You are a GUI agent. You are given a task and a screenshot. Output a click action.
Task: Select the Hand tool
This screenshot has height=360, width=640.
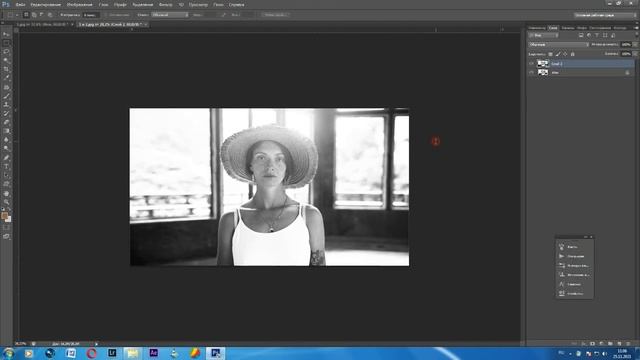[6, 193]
